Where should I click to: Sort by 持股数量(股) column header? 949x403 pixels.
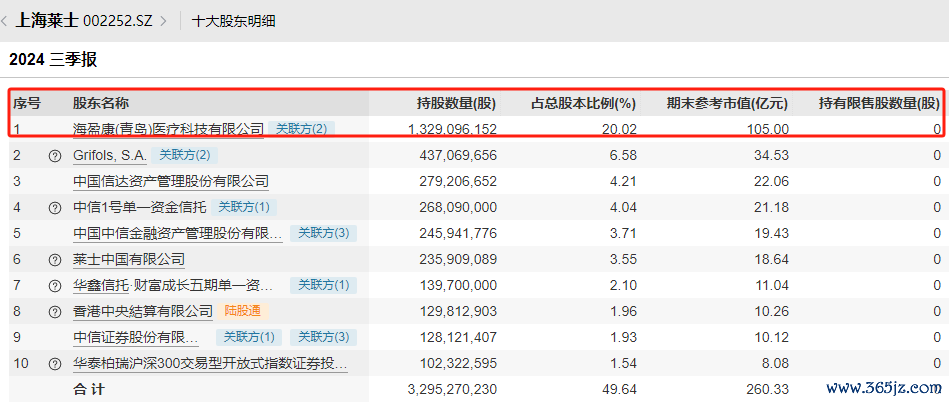[456, 103]
